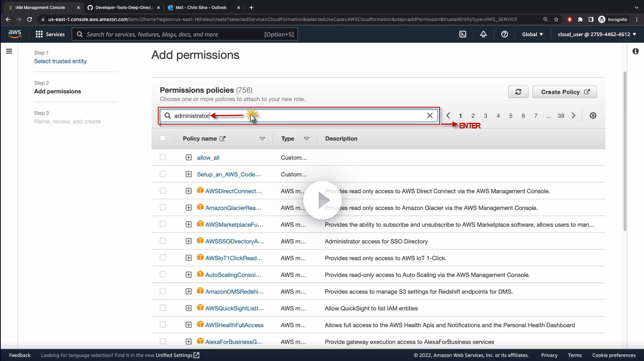The image size is (644, 361).
Task: Go back in browser history
Action: tap(8, 19)
